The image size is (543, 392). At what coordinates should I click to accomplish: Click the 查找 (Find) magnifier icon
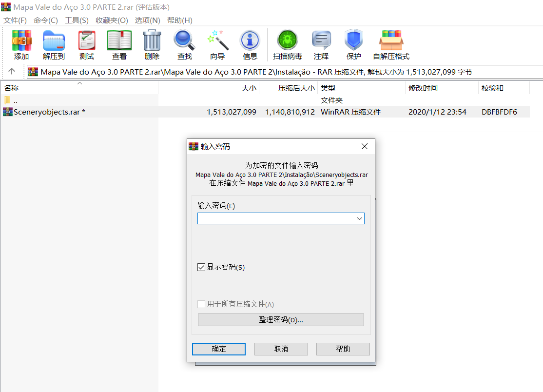coord(185,40)
